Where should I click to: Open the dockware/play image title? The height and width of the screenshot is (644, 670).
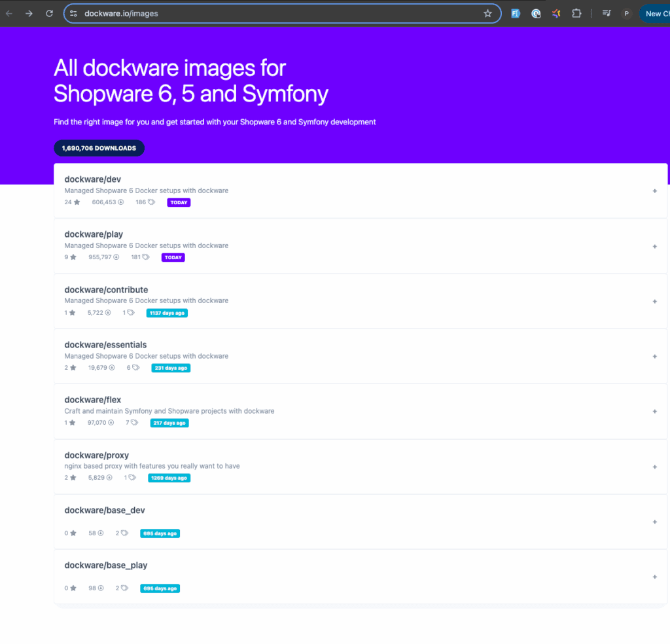94,234
